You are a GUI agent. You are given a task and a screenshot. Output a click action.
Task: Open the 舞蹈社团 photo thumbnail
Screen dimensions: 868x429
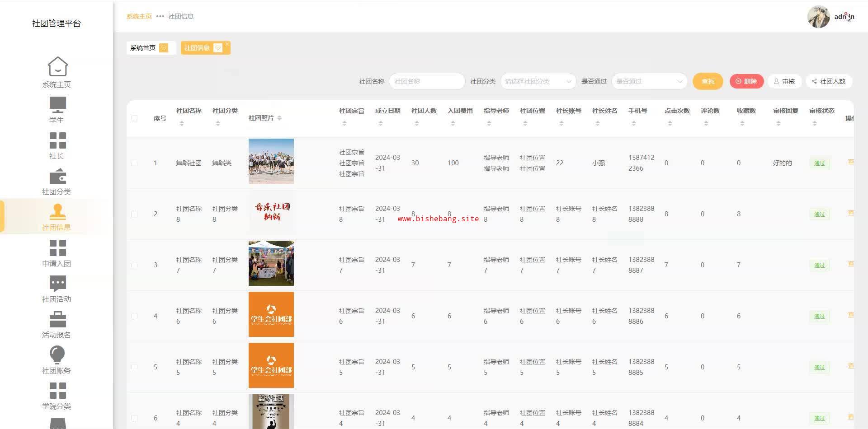271,161
